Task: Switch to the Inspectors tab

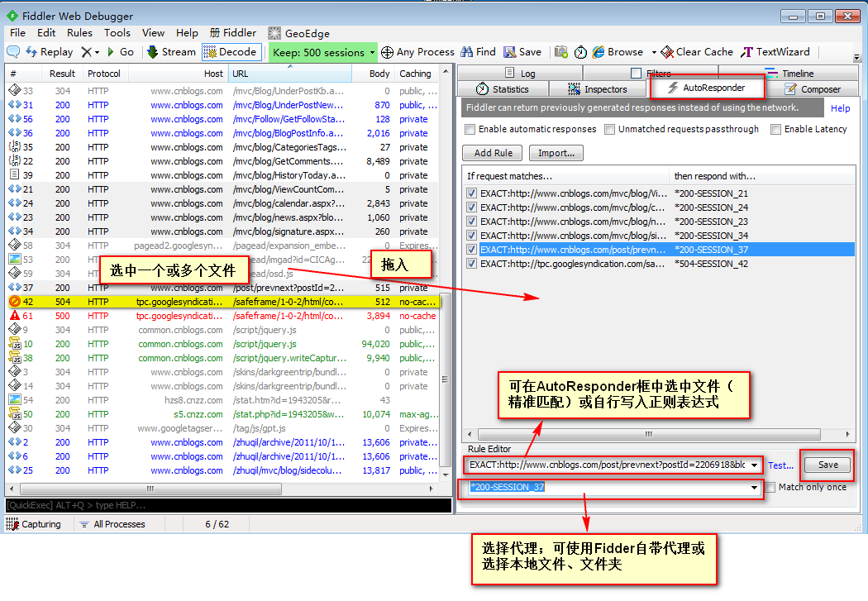Action: (x=598, y=89)
